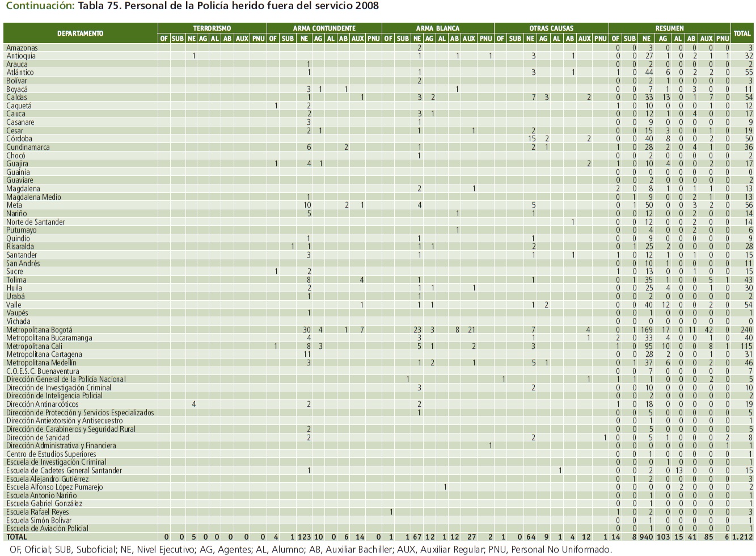The height and width of the screenshot is (556, 756).
Task: Click the Metropolitana Bogotá row label
Action: [39, 330]
